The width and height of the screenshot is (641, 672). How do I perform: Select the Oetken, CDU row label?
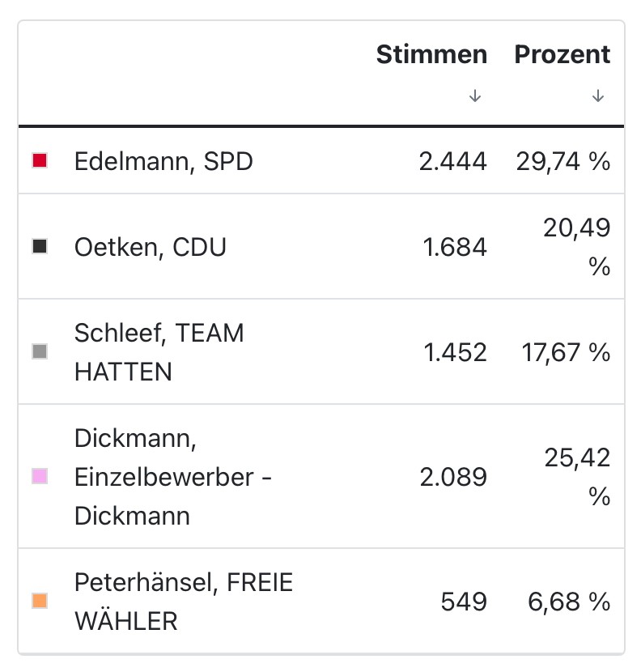[151, 247]
